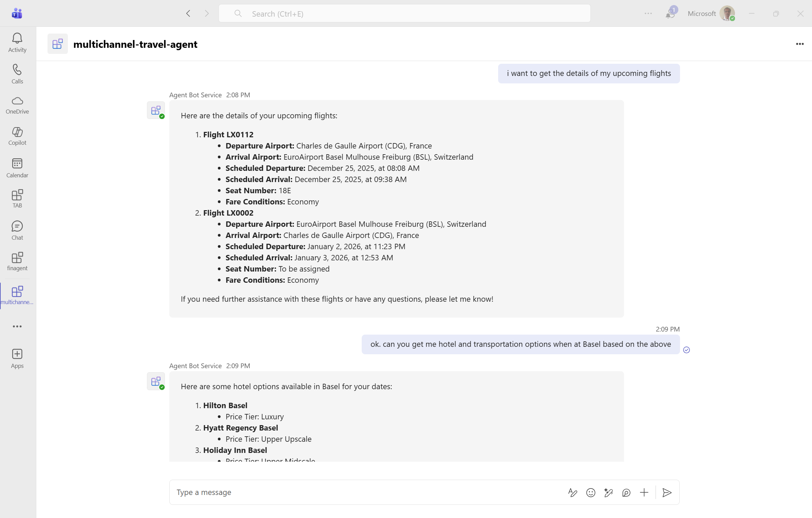Open the emoji picker
This screenshot has width=812, height=518.
point(590,492)
